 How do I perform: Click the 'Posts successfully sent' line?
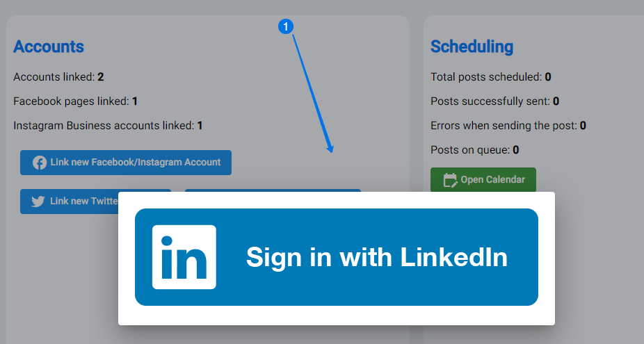[x=495, y=101]
